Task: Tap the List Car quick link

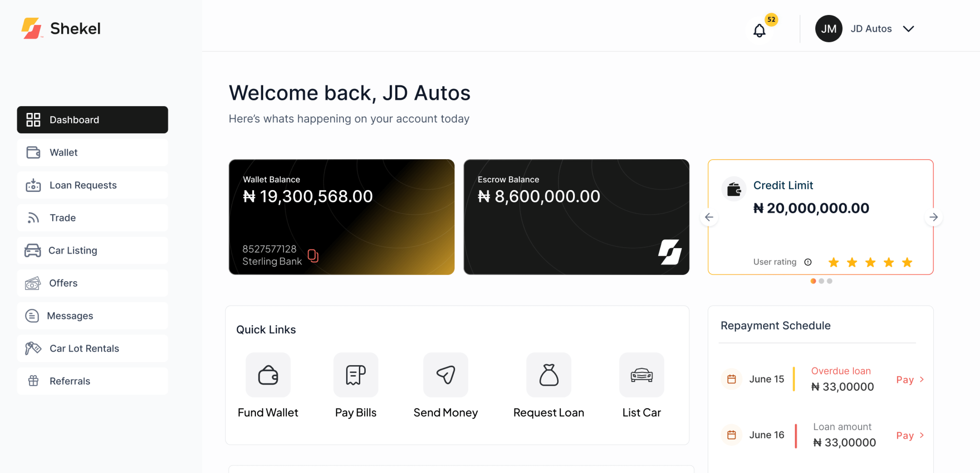Action: pos(641,375)
